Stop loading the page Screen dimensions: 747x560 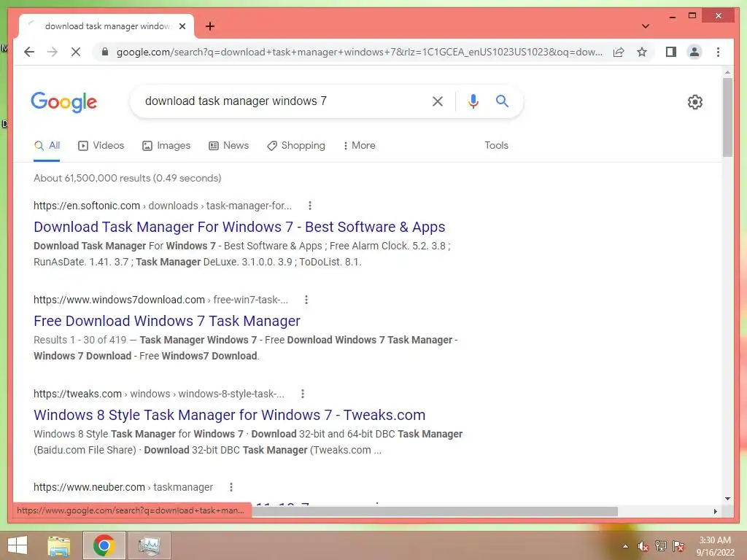[x=76, y=52]
